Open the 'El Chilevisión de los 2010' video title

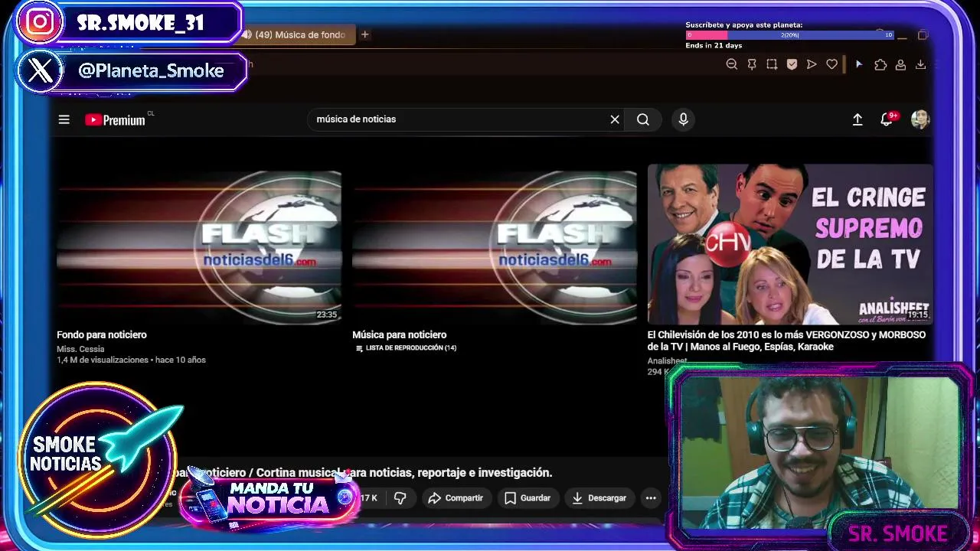click(x=786, y=341)
